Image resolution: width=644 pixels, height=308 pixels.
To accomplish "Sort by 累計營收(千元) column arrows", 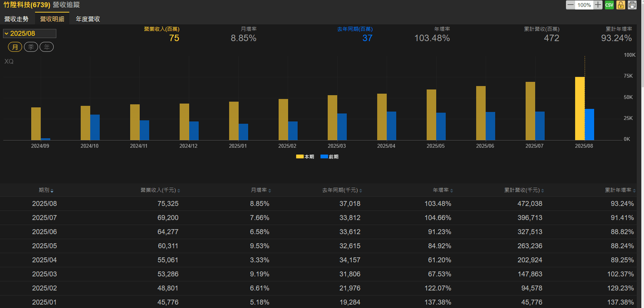I will (x=543, y=191).
